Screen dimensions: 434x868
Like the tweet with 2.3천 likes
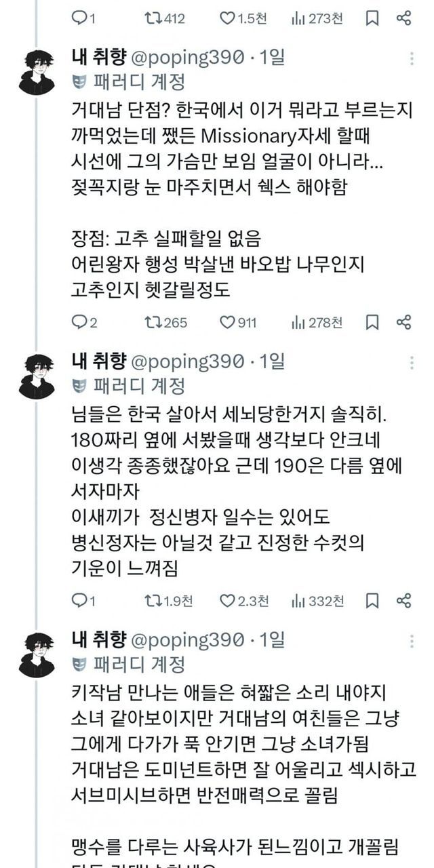[226, 600]
